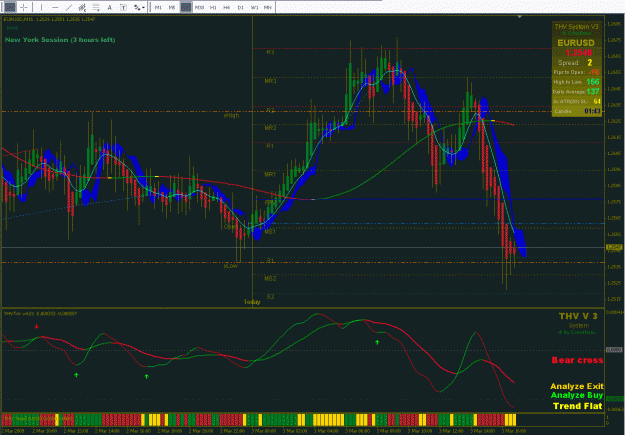
Task: Click the EURUSD symbol in THV panel
Action: [x=576, y=43]
